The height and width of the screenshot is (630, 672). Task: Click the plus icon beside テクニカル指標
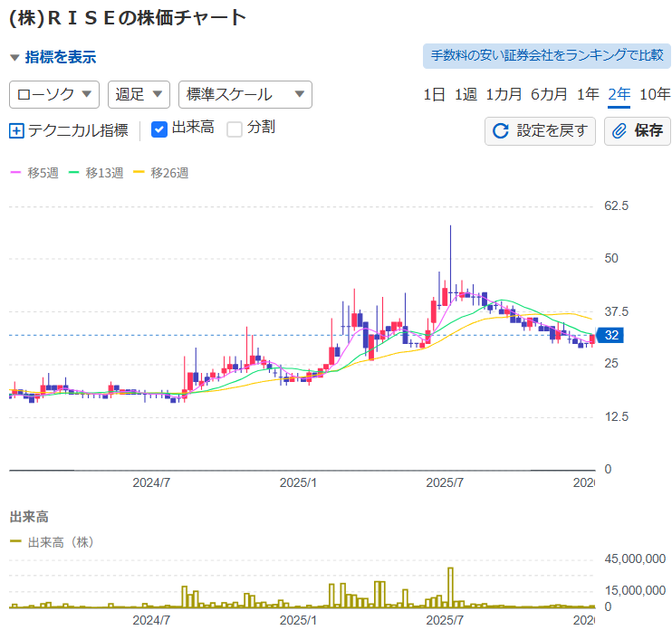coord(16,130)
